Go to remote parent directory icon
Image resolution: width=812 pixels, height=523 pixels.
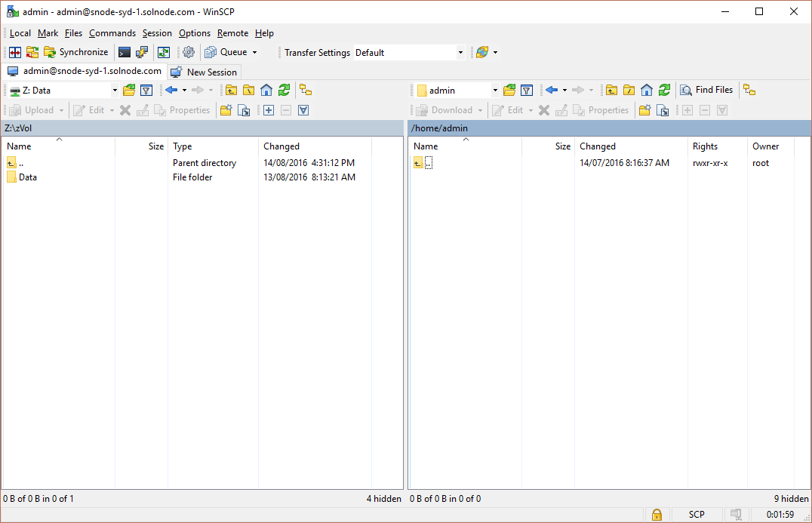click(611, 90)
